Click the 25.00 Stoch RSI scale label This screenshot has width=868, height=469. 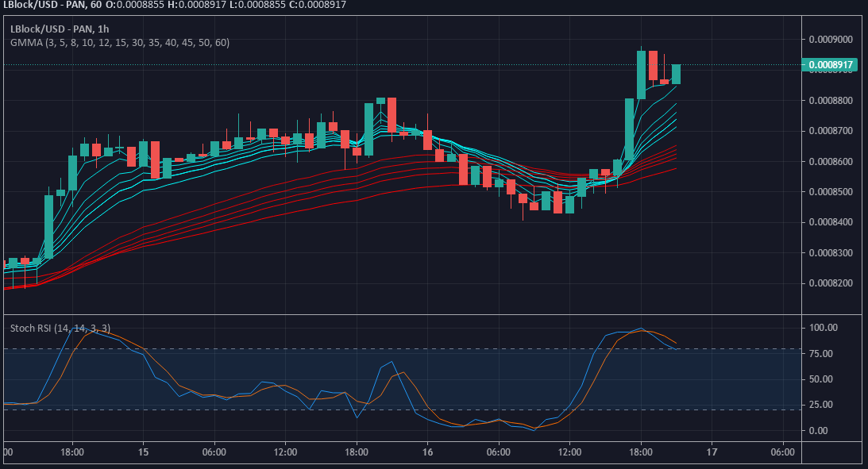pos(821,404)
